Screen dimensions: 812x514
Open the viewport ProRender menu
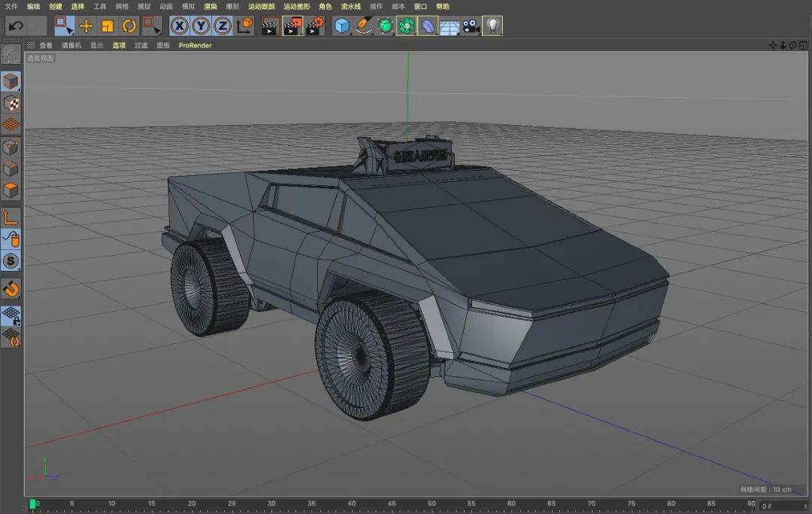[x=195, y=45]
